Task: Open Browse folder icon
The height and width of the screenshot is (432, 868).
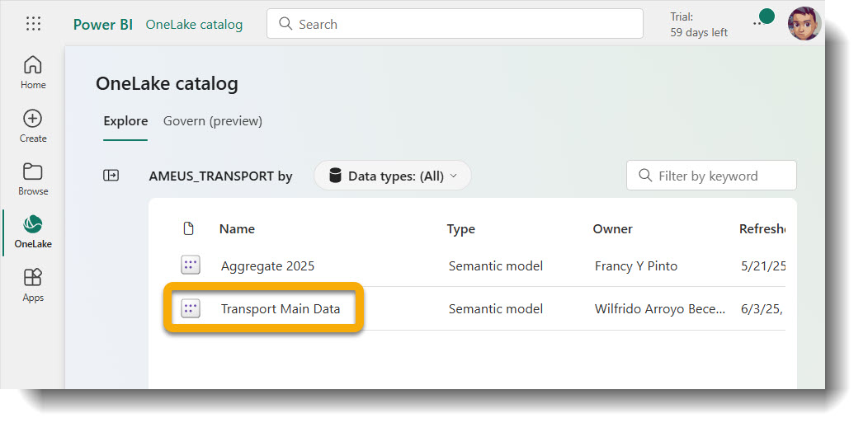Action: [33, 178]
